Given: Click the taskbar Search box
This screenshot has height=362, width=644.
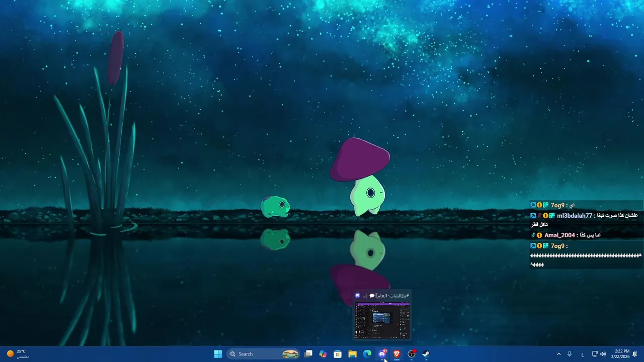Looking at the screenshot, I should 264,354.
